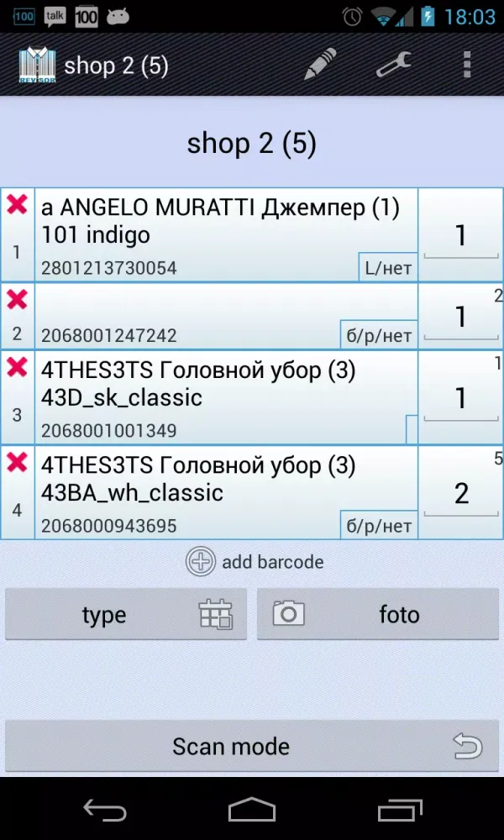Remove row 2 using red X

[x=17, y=299]
